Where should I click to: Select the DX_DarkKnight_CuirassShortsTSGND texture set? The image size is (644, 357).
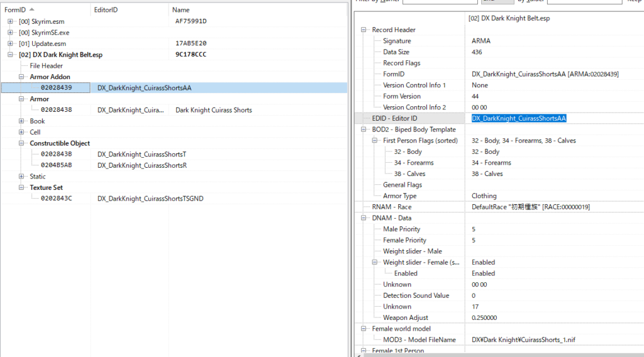[x=150, y=199]
